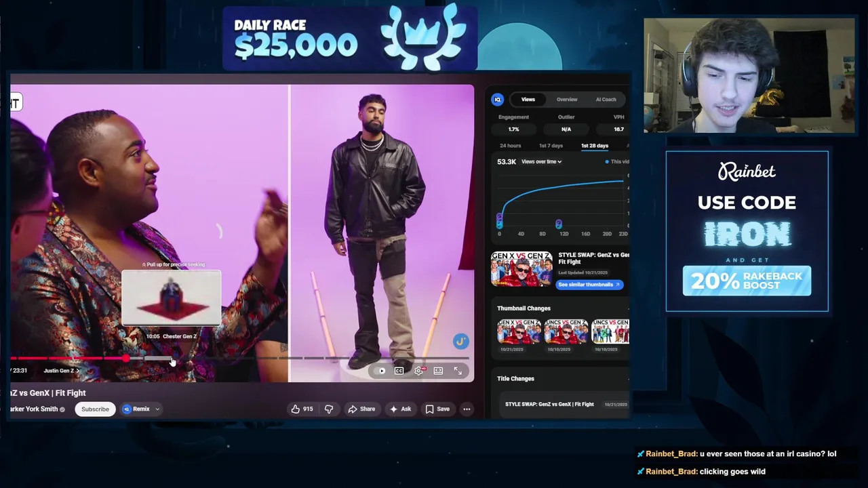Enter fullscreen with the expand arrows icon
Screen dimensions: 868x488
pyautogui.click(x=458, y=371)
